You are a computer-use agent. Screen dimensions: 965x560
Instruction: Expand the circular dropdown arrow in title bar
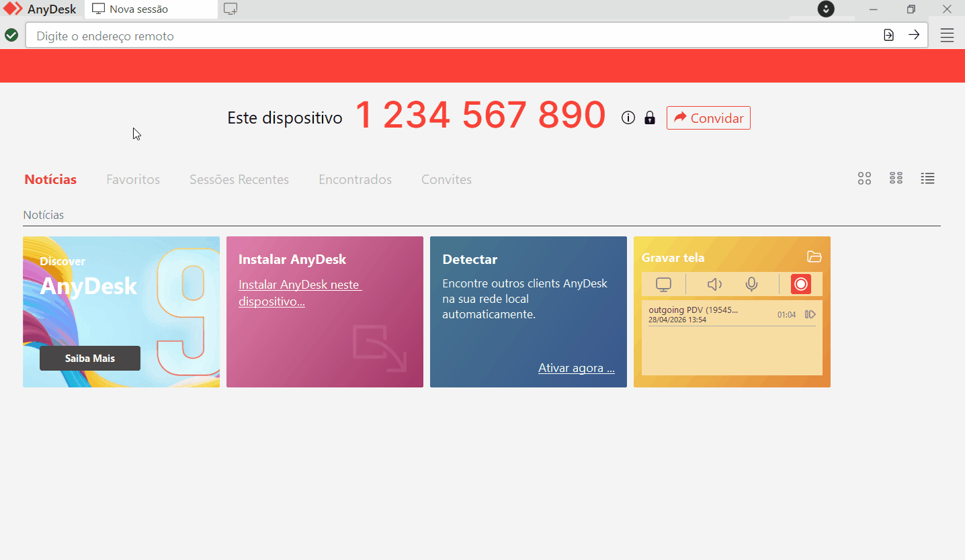point(826,9)
